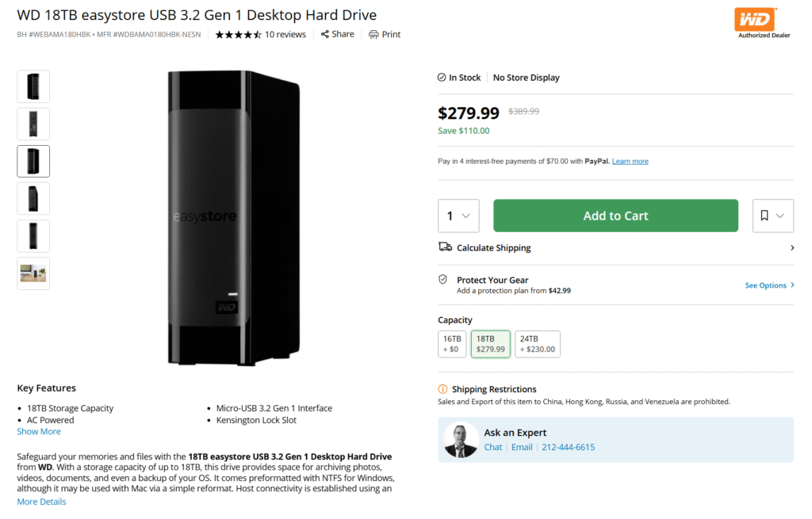This screenshot has height=519, width=812.
Task: Click the Learn more PayPal link
Action: [630, 161]
